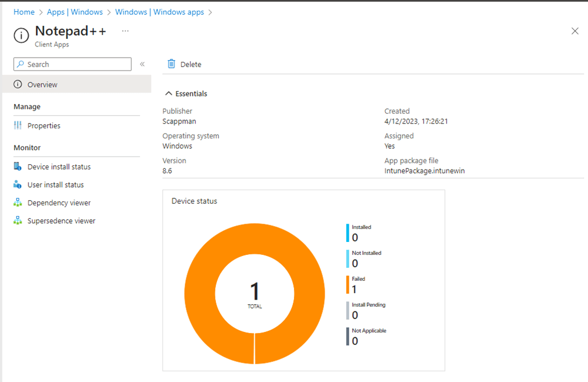
Task: Select the version value 8.6
Action: (167, 171)
